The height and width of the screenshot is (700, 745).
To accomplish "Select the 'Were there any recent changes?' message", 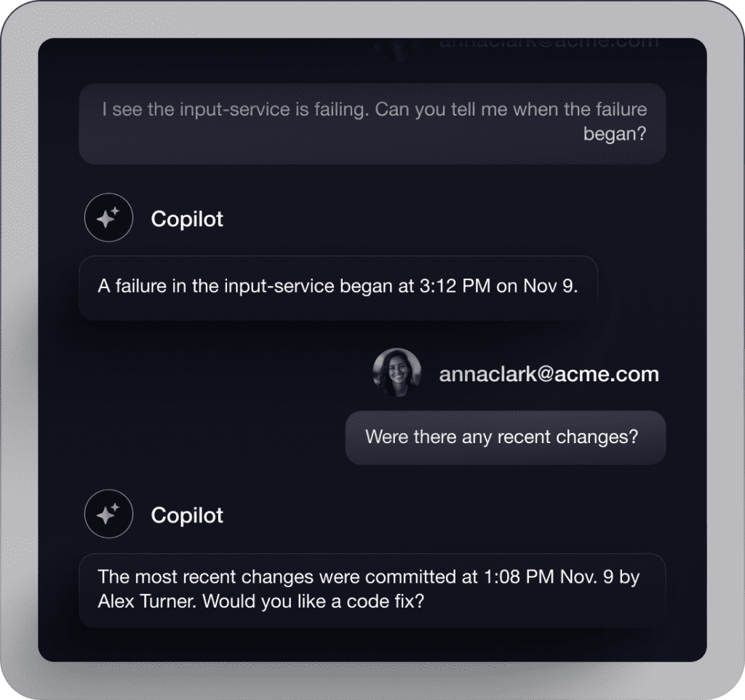I will coord(506,437).
